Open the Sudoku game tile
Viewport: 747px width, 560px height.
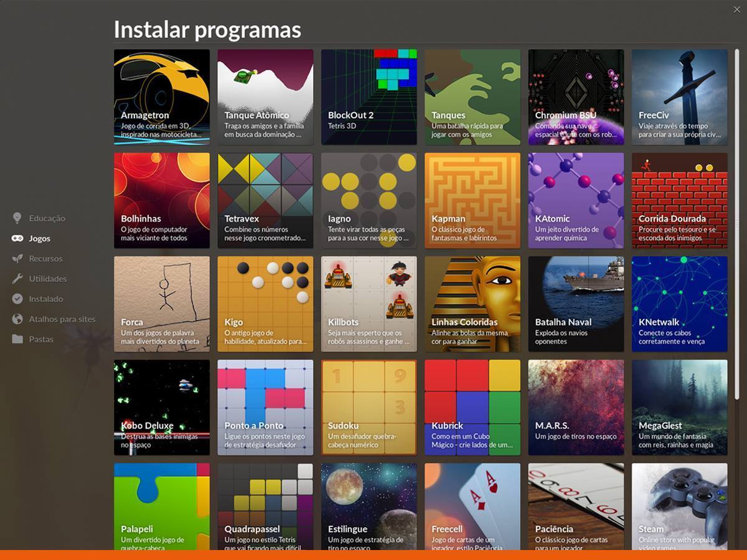click(369, 408)
